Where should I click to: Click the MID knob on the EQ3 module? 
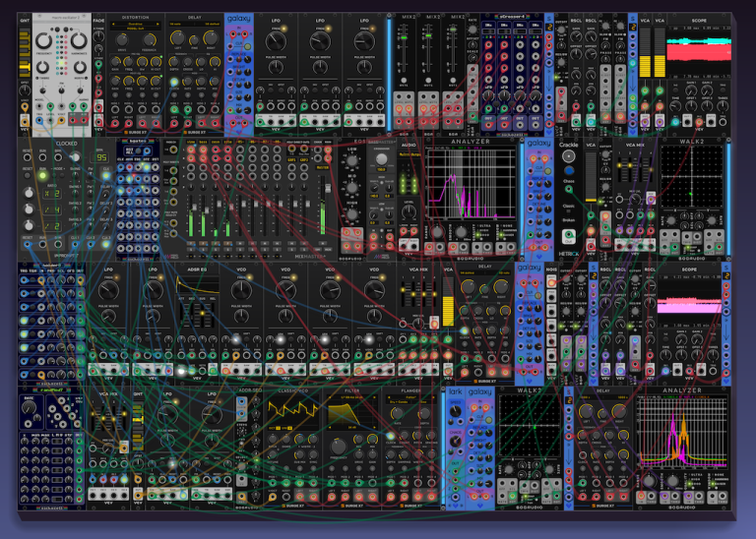(x=352, y=188)
